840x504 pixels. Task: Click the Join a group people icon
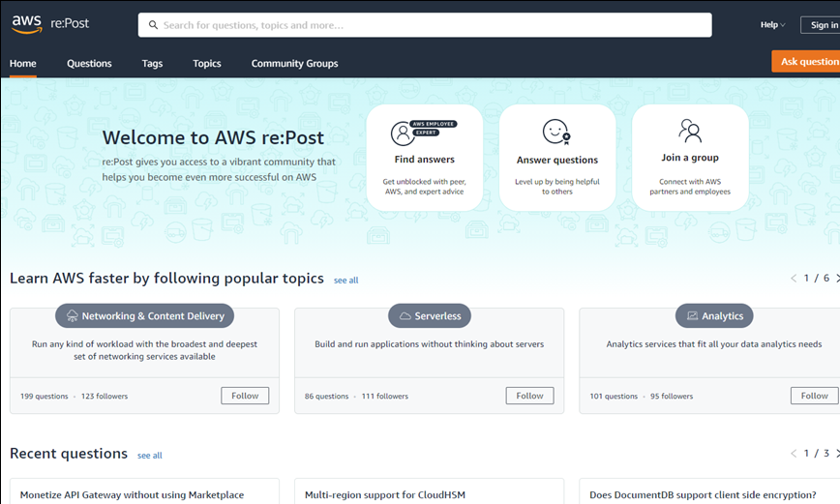[690, 131]
